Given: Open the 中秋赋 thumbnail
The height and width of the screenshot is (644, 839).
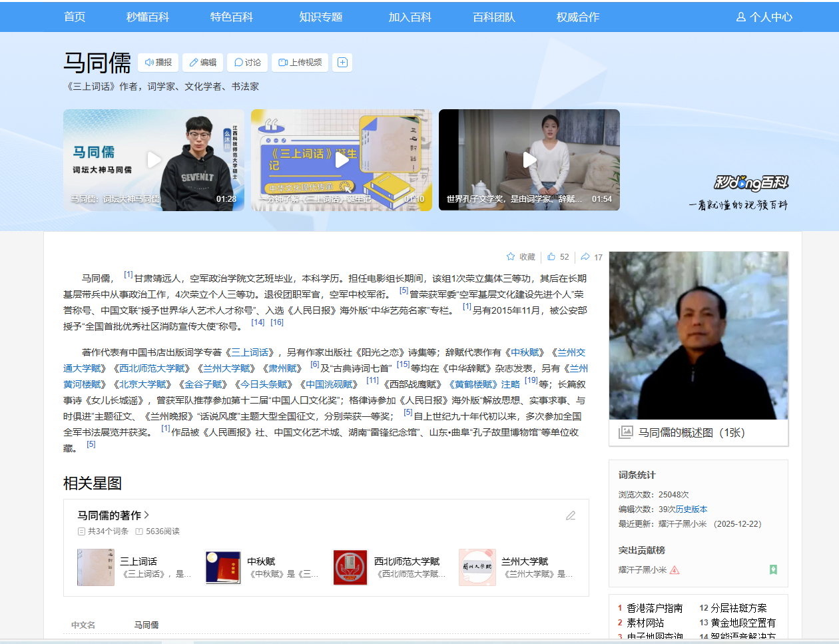Looking at the screenshot, I should point(222,567).
